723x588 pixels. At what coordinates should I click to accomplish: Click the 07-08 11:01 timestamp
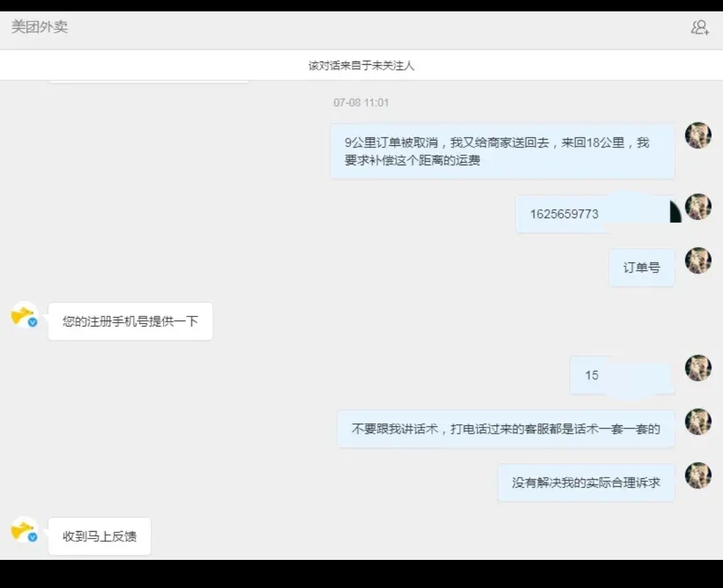tap(361, 102)
